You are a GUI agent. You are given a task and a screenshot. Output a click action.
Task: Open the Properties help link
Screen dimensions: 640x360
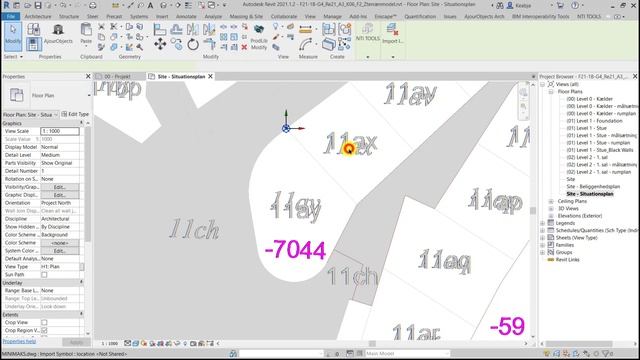pos(19,341)
